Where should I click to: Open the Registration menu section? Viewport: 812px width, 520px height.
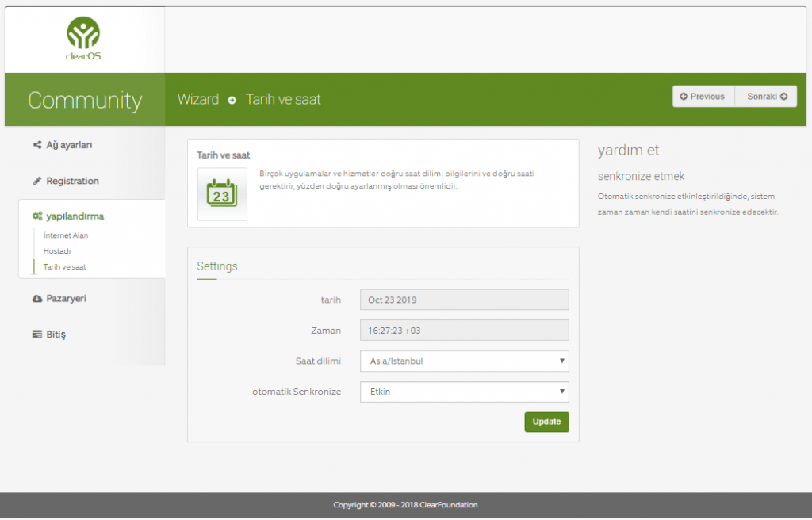(72, 182)
